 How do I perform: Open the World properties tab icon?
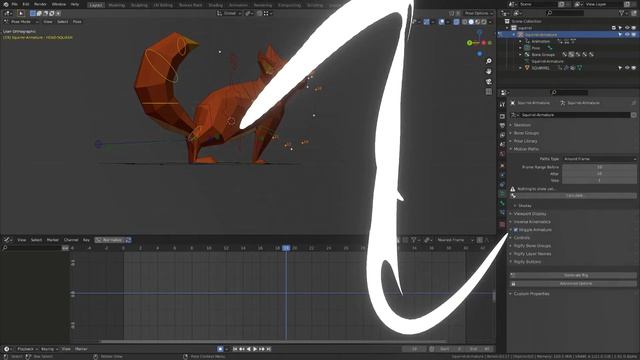point(502,154)
